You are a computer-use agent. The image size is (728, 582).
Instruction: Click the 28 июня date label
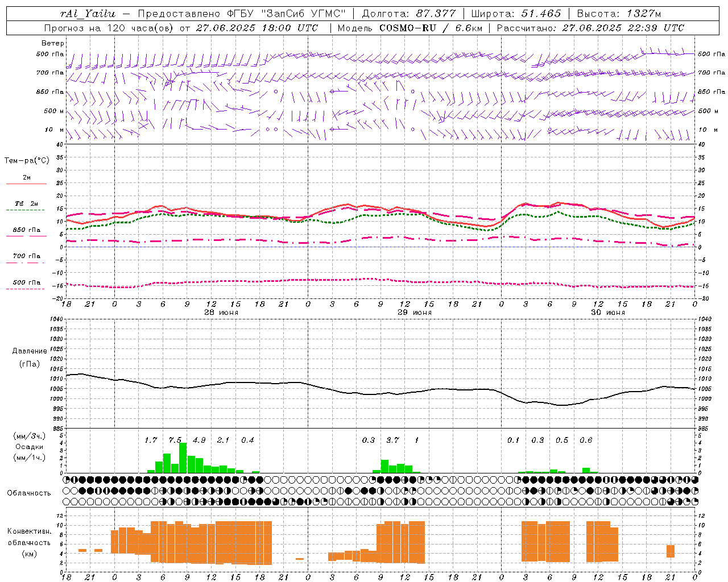pyautogui.click(x=221, y=313)
